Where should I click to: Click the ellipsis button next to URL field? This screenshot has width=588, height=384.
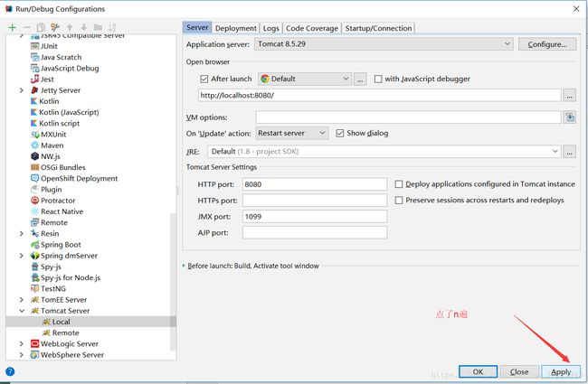tap(570, 96)
